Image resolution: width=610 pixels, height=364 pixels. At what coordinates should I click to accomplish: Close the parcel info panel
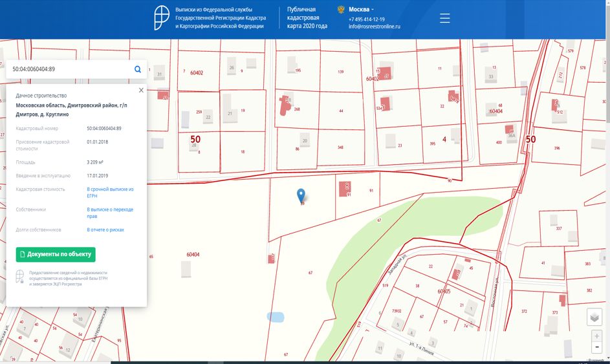click(141, 91)
